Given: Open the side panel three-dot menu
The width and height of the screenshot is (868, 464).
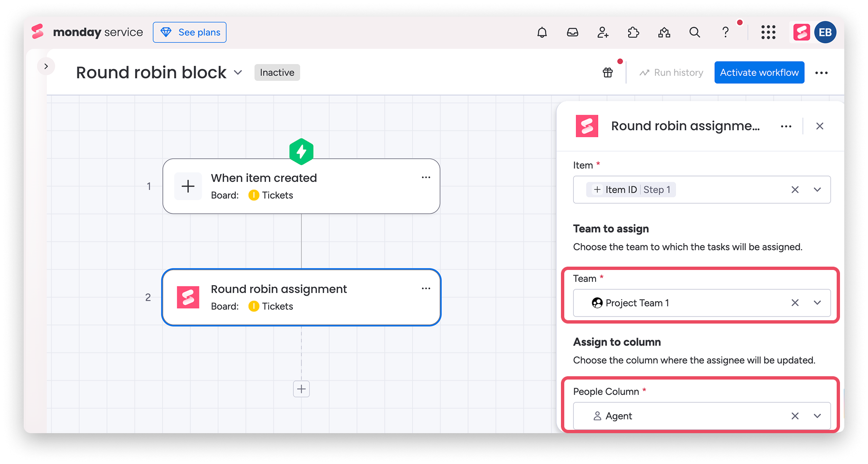Looking at the screenshot, I should click(786, 126).
